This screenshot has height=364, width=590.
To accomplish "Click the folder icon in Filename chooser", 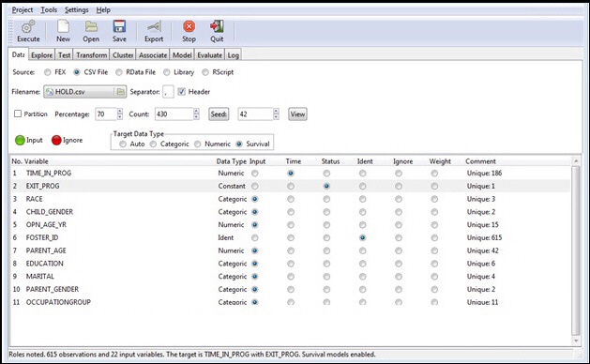I will [120, 92].
